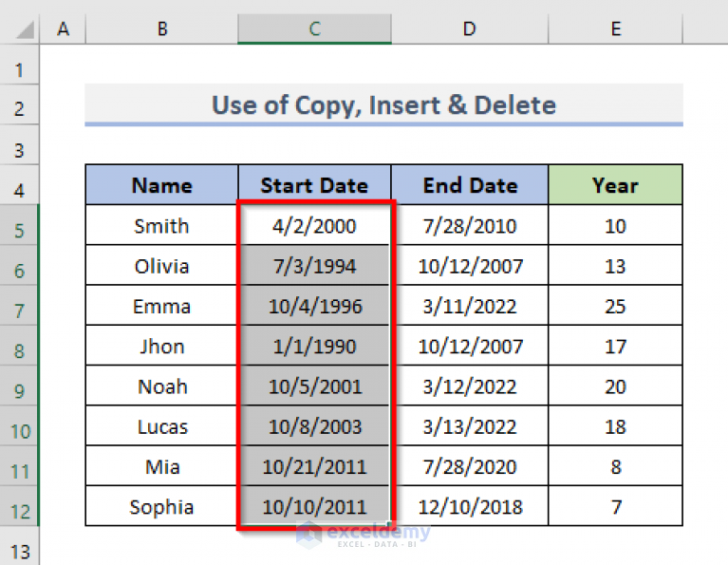Screen dimensions: 728x565
Task: Select row 13 header
Action: [19, 546]
